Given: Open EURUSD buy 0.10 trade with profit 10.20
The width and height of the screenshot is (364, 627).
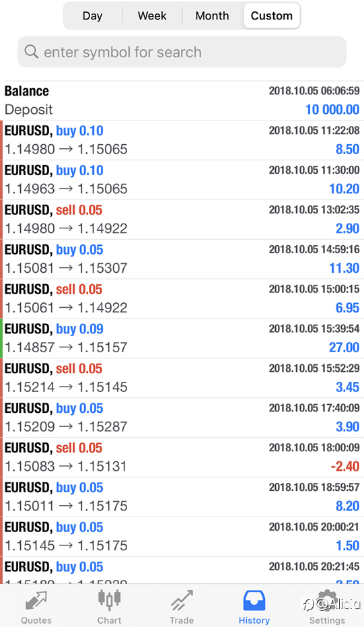Looking at the screenshot, I should (182, 180).
